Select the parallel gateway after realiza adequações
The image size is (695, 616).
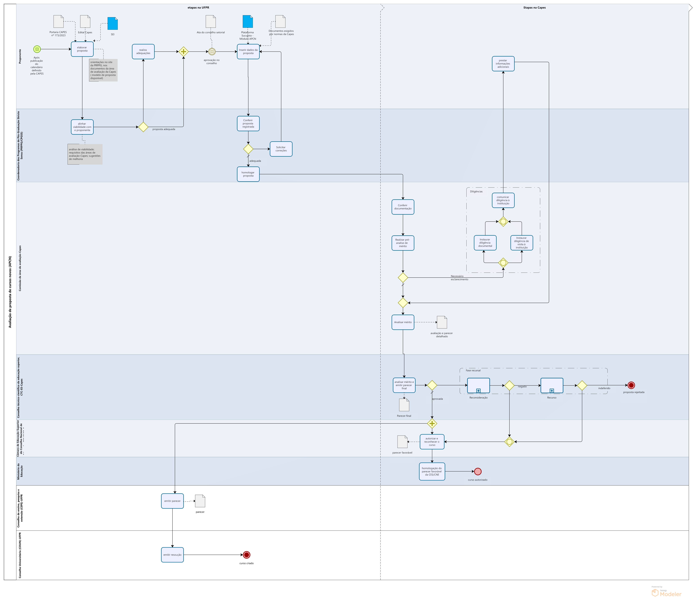(x=184, y=52)
